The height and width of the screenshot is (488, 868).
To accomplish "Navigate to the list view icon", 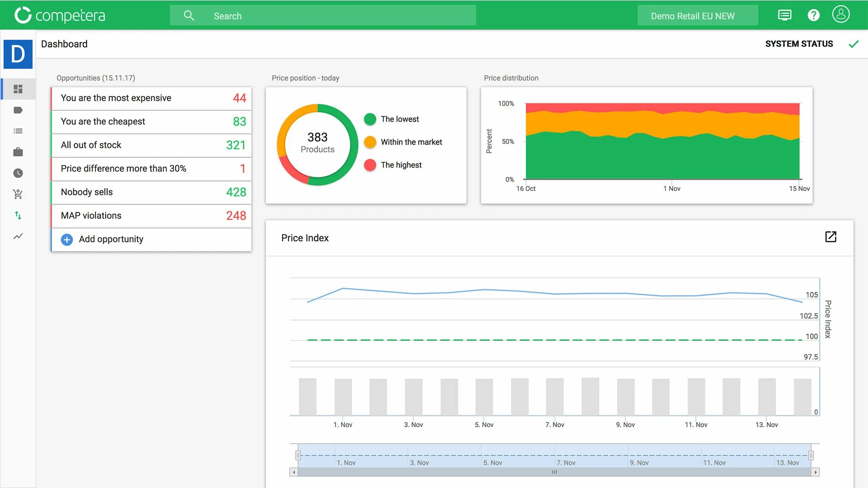I will pyautogui.click(x=18, y=131).
